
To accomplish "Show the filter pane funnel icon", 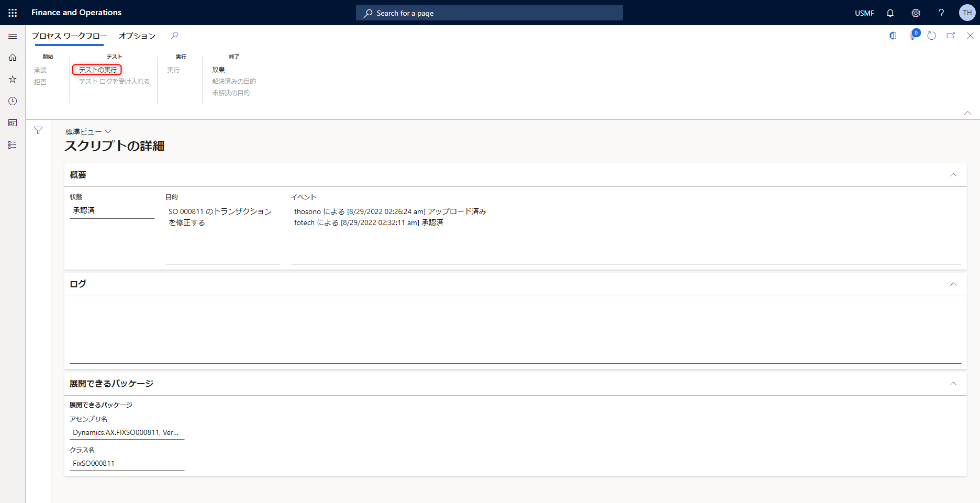I will pos(38,130).
